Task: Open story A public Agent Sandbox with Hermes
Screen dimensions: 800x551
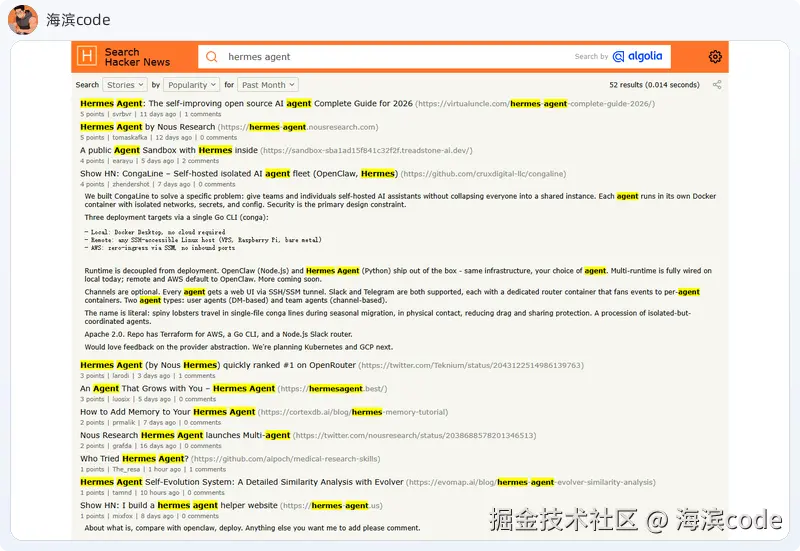Action: [169, 150]
